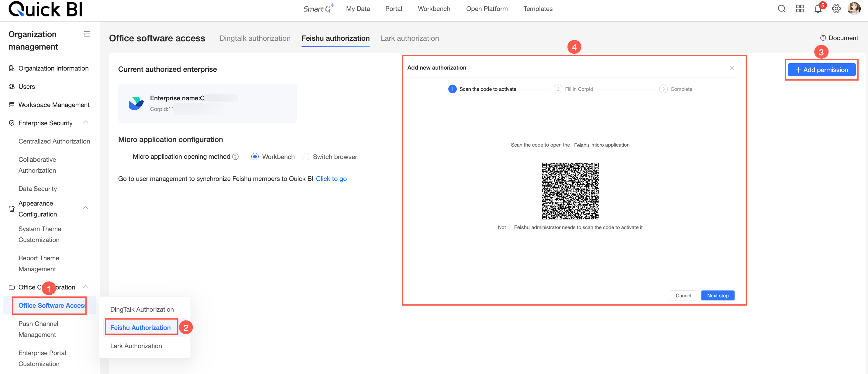The width and height of the screenshot is (868, 374).
Task: Open Centralized Authorization
Action: pos(54,141)
